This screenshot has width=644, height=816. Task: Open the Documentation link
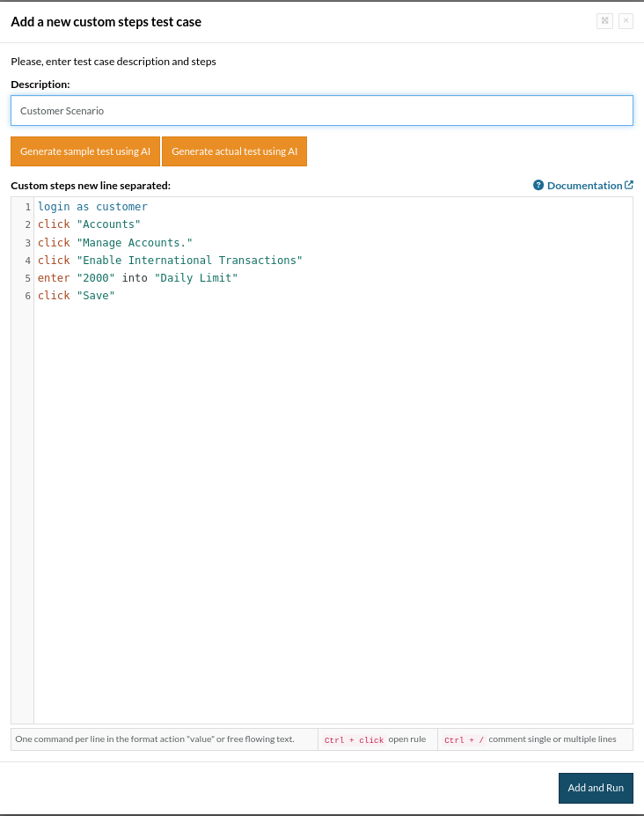point(584,186)
